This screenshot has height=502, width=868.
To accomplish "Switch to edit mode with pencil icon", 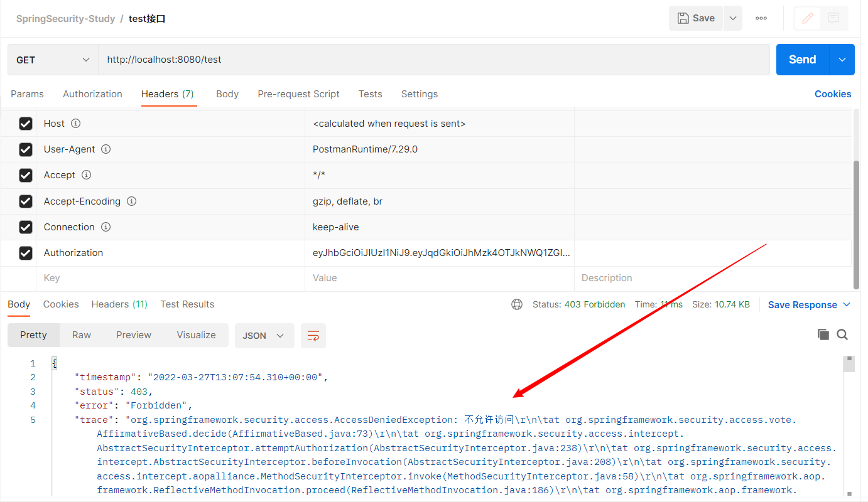I will (x=808, y=18).
